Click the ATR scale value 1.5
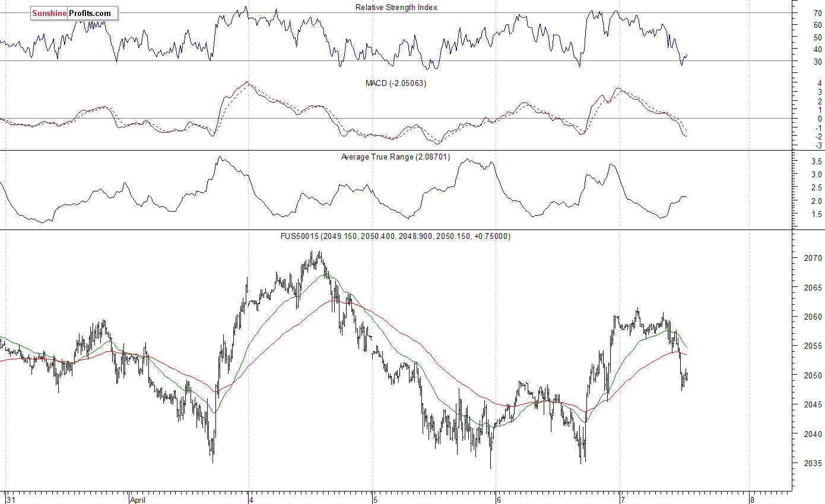This screenshot has height=504, width=825. [816, 214]
